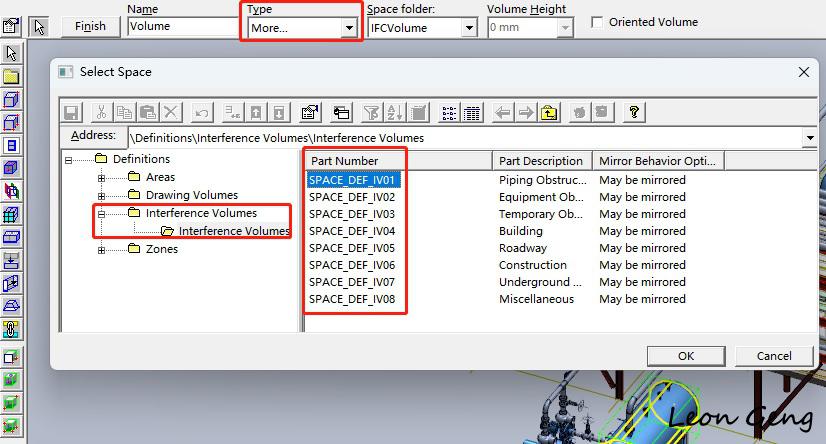Click the Forward arrow icon

pos(526,113)
